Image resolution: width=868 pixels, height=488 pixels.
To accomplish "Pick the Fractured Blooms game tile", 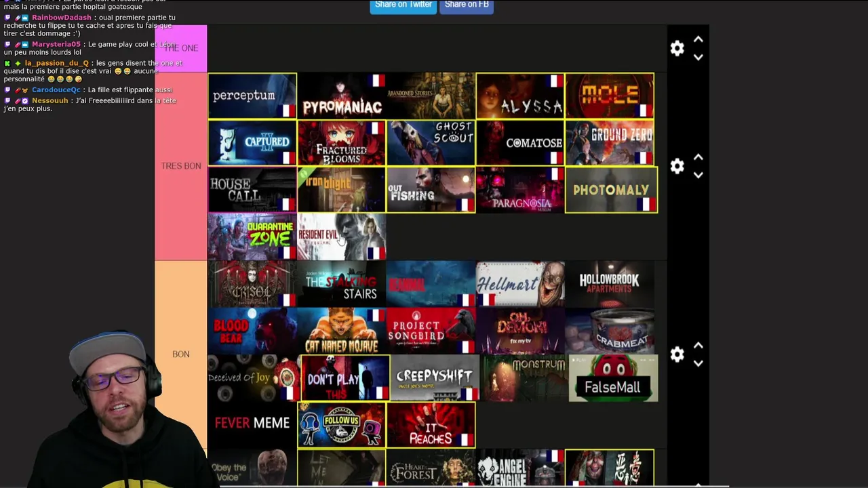I will [342, 143].
